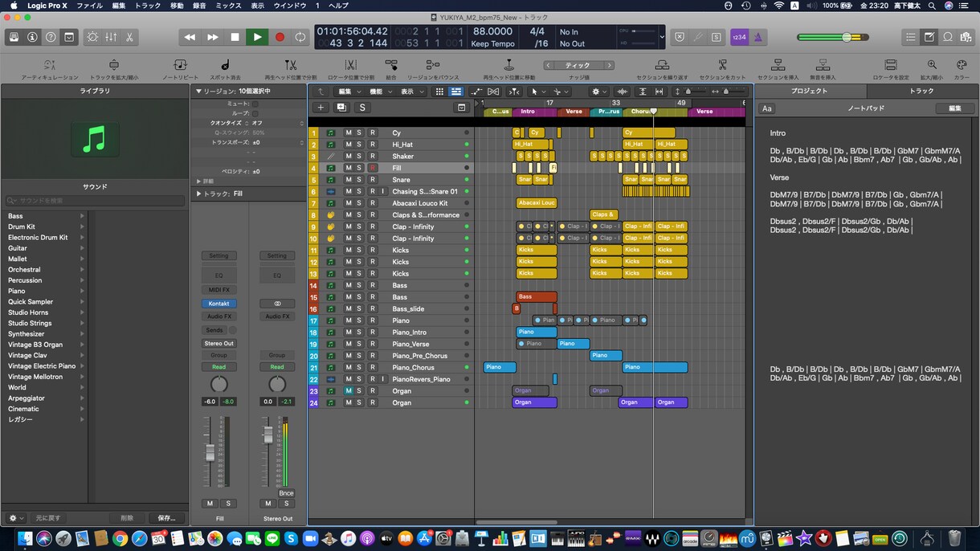The image size is (980, 551).
Task: Stop playback with the Stop button
Action: coord(235,37)
